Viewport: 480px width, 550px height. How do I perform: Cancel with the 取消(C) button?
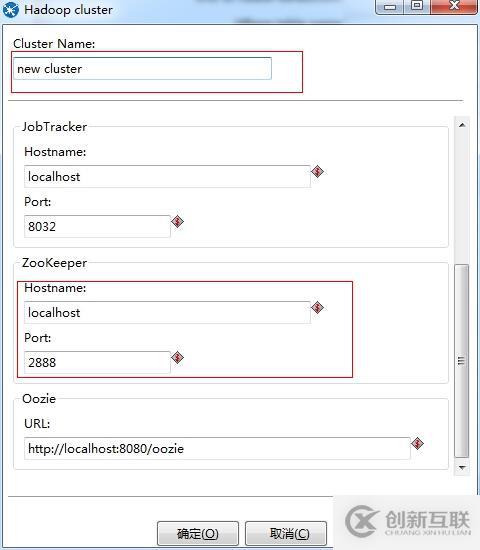[286, 534]
